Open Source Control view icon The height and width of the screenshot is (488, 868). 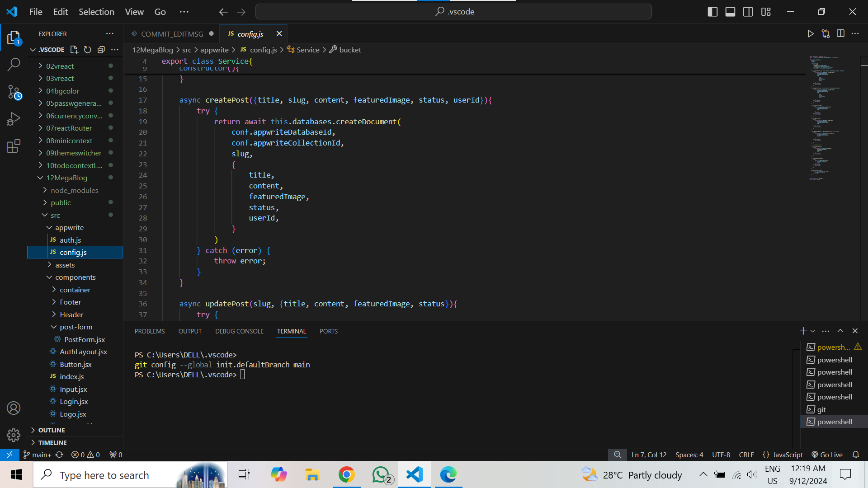[14, 92]
